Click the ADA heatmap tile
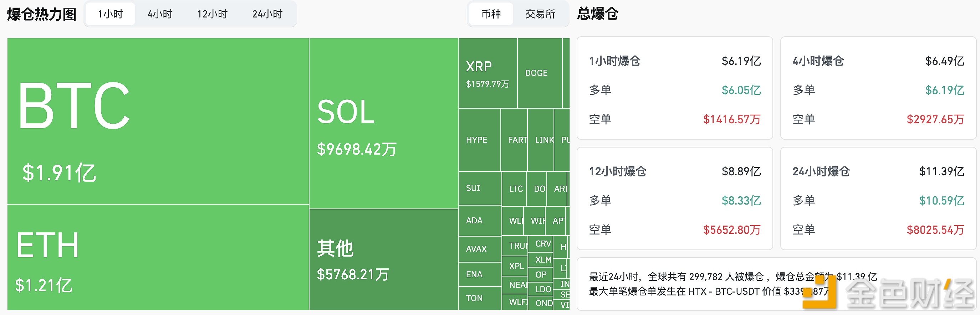980x315 pixels. 479,220
